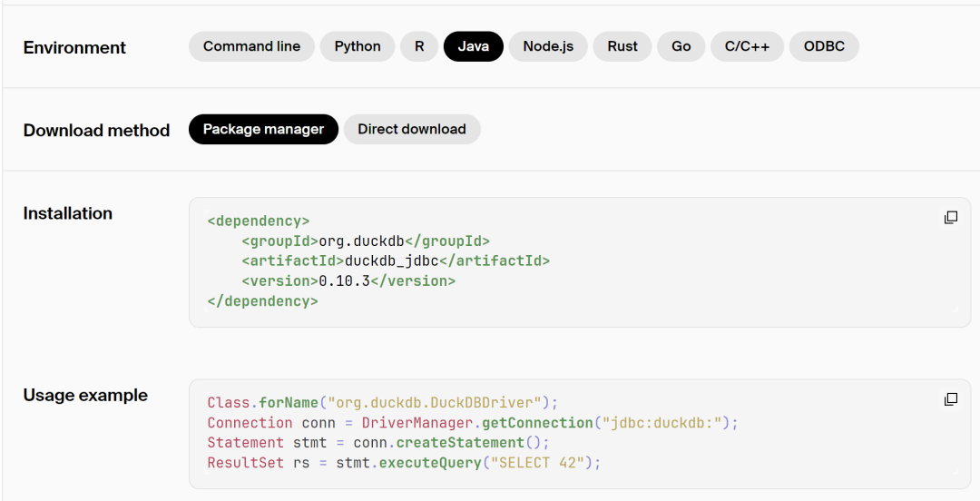Click the Class.forName code line
980x501 pixels.
click(x=383, y=403)
